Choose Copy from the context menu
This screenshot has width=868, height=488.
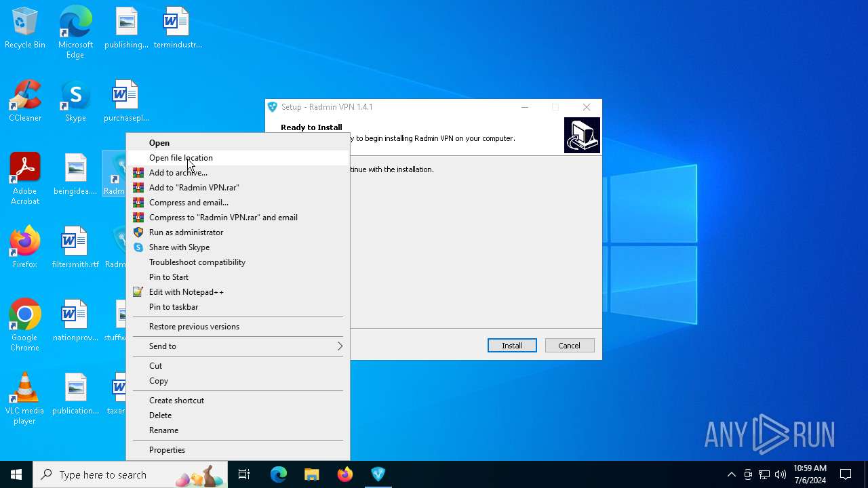coord(238,381)
